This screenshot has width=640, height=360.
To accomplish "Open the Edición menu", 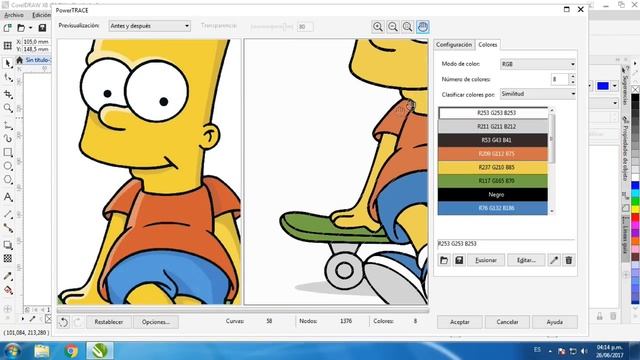I will [41, 15].
